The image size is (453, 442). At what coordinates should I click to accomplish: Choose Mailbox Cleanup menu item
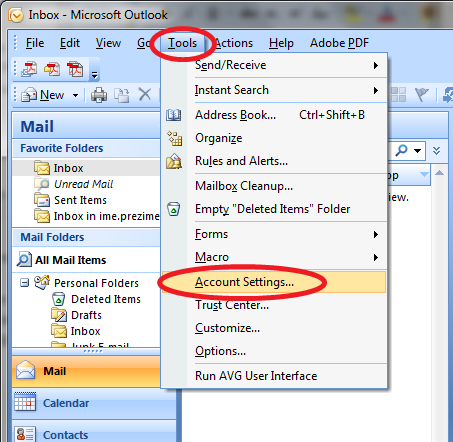(x=274, y=186)
